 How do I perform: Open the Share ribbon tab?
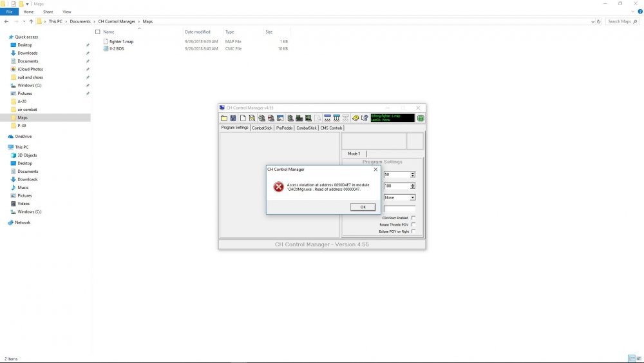point(48,12)
